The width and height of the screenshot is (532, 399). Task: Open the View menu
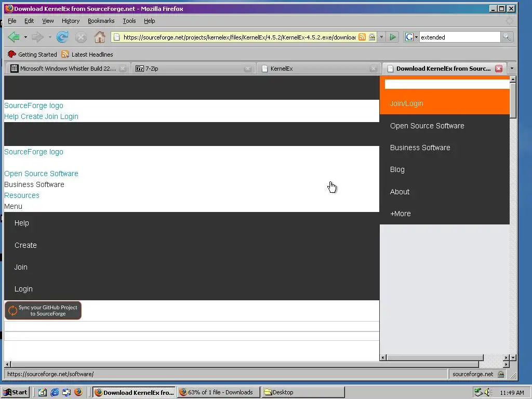(48, 21)
